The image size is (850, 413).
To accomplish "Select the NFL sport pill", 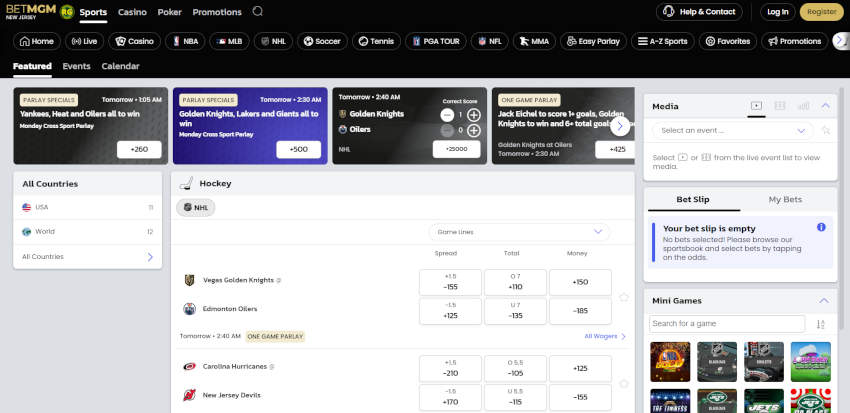I will tap(490, 41).
